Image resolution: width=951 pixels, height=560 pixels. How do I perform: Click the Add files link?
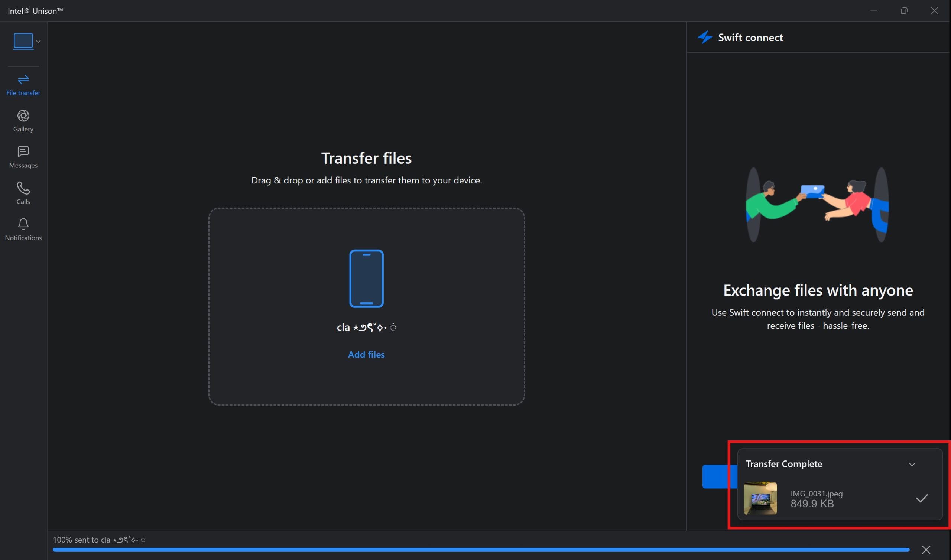pos(366,354)
